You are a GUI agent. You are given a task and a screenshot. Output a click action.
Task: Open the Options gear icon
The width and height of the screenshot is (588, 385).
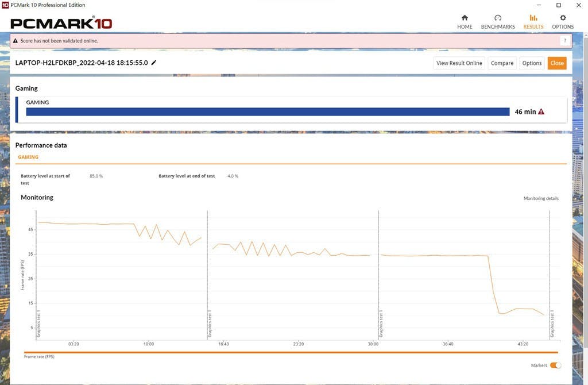pyautogui.click(x=563, y=18)
